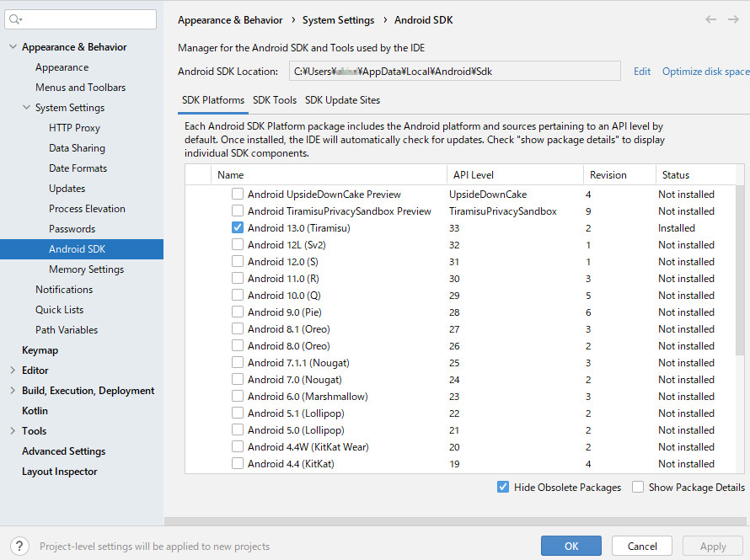
Task: Click API Level column header
Action: pyautogui.click(x=515, y=175)
